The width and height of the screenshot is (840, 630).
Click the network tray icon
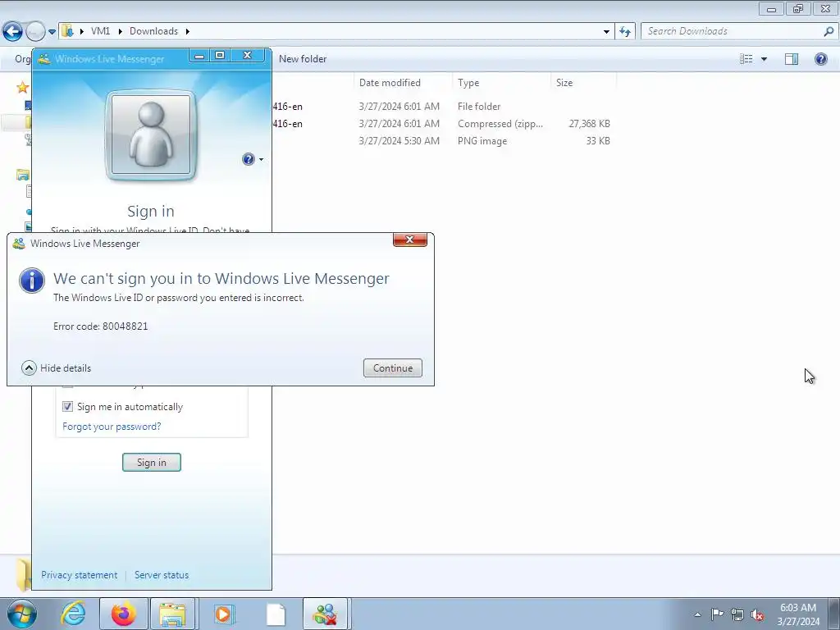737,614
